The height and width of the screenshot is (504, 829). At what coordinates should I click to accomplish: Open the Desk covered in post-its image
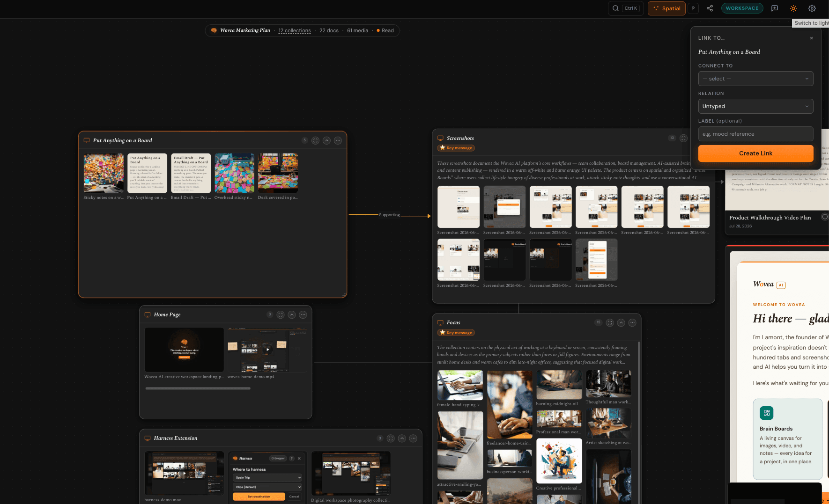(278, 173)
